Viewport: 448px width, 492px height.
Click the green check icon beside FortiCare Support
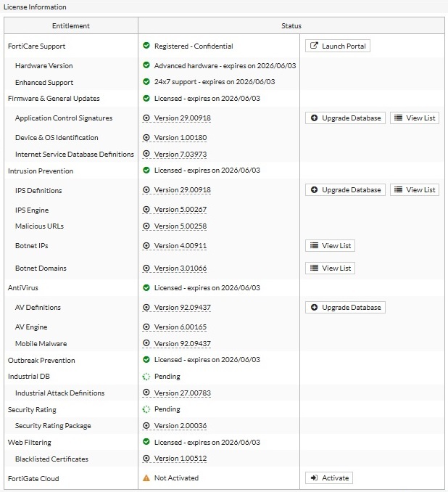pyautogui.click(x=146, y=46)
